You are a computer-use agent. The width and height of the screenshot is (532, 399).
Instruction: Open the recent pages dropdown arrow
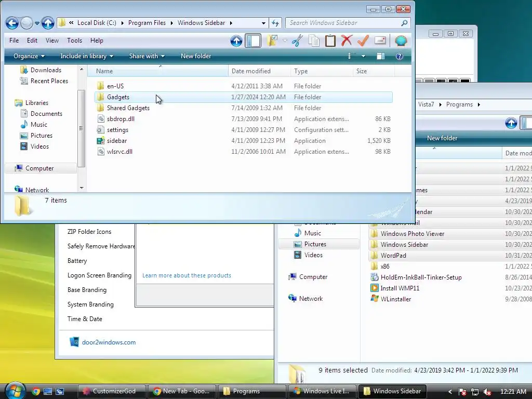[x=37, y=23]
